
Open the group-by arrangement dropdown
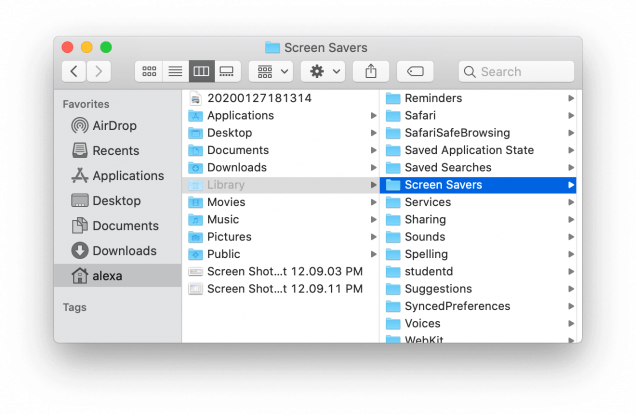[x=271, y=72]
